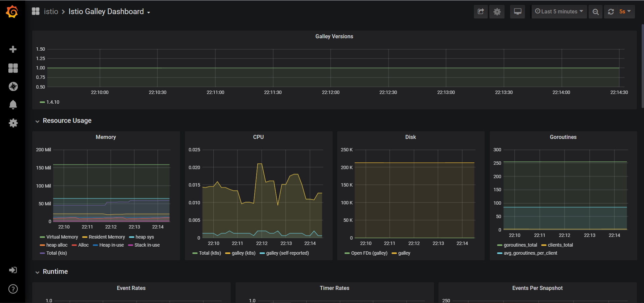
Task: Open the Alerting bell icon
Action: point(13,105)
